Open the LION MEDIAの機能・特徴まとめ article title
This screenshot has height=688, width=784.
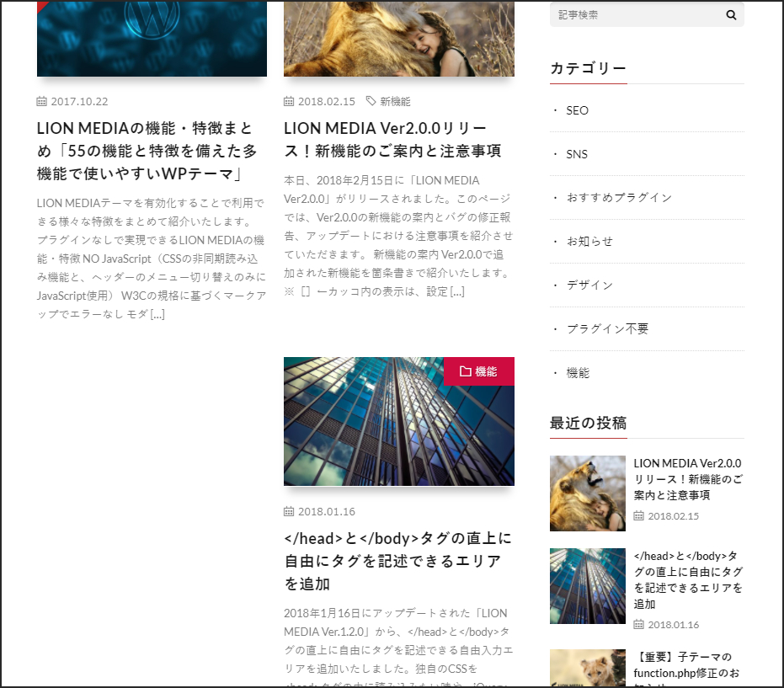coord(147,151)
